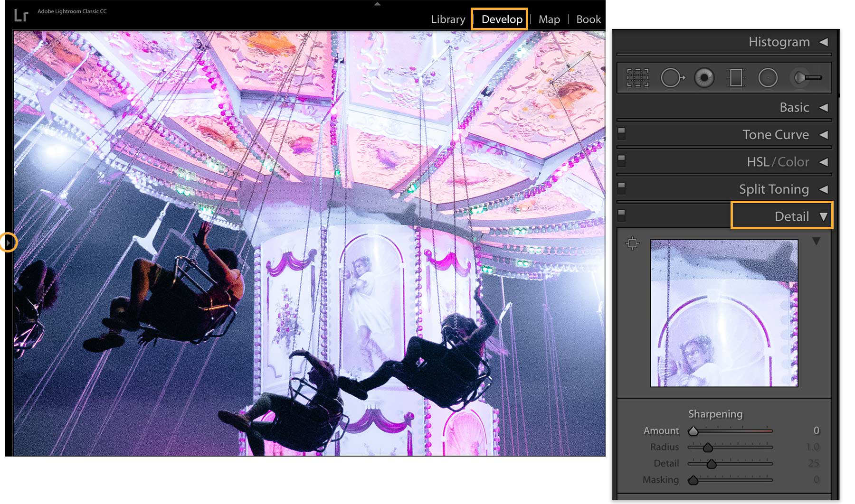The width and height of the screenshot is (855, 504).
Task: Open the Book module
Action: pyautogui.click(x=588, y=19)
